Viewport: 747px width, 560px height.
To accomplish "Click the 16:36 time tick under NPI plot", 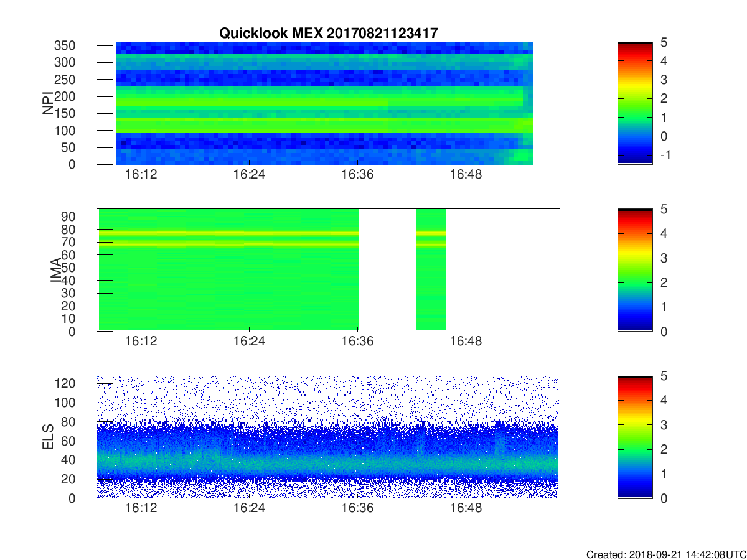I will [358, 175].
